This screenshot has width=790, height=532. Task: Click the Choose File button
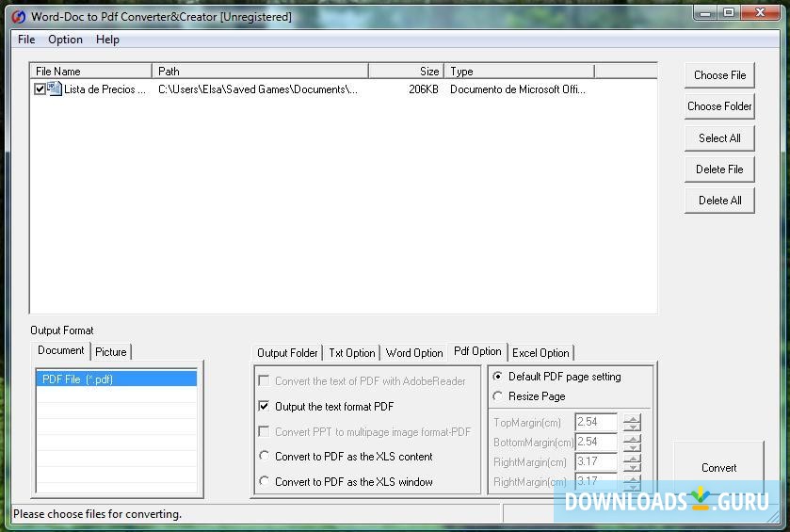tap(719, 75)
